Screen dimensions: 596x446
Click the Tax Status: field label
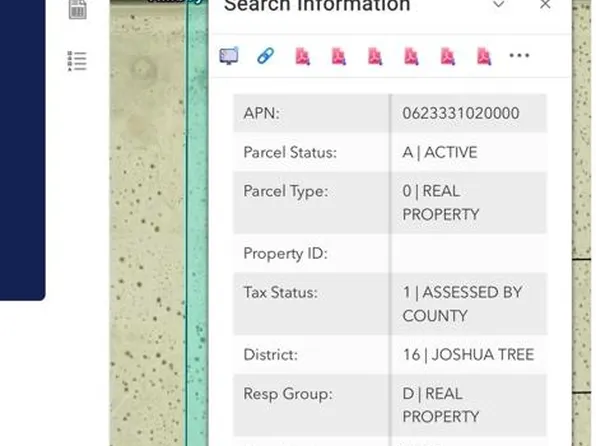pyautogui.click(x=281, y=292)
